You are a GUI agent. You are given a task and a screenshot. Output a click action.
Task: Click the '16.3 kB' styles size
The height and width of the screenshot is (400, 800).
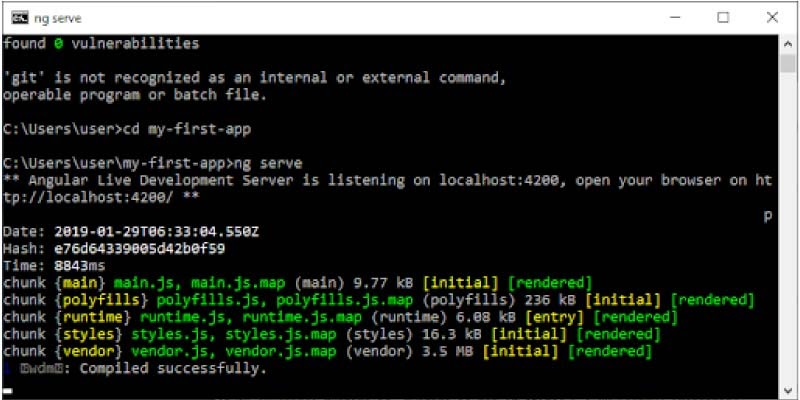pos(452,334)
